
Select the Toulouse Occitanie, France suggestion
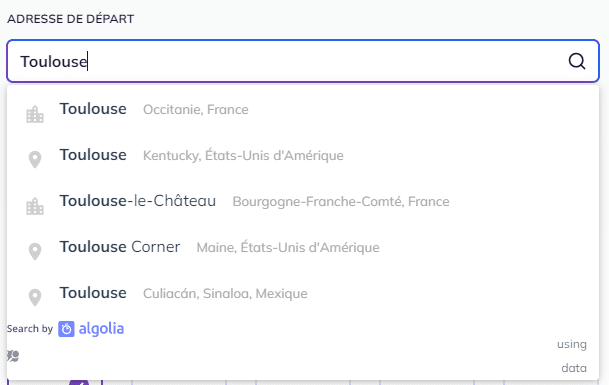[303, 110]
